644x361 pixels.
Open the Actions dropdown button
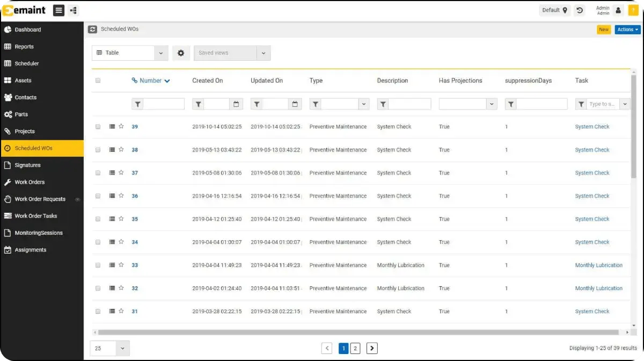point(627,30)
